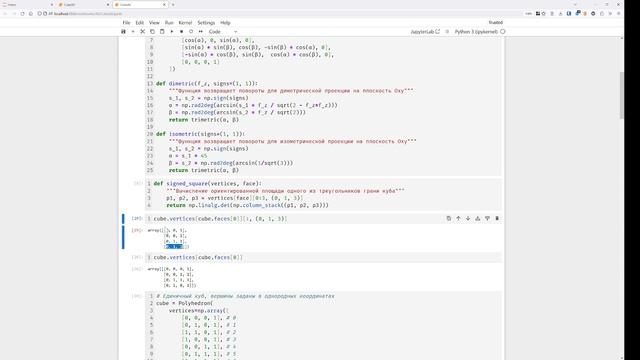Cut the selected cell with scissors icon
Viewport: 640px width, 360px height.
click(x=142, y=31)
